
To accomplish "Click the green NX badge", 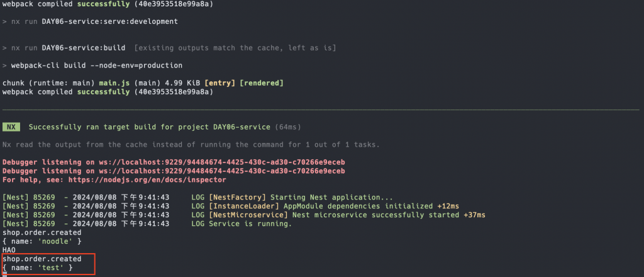I will [x=11, y=127].
